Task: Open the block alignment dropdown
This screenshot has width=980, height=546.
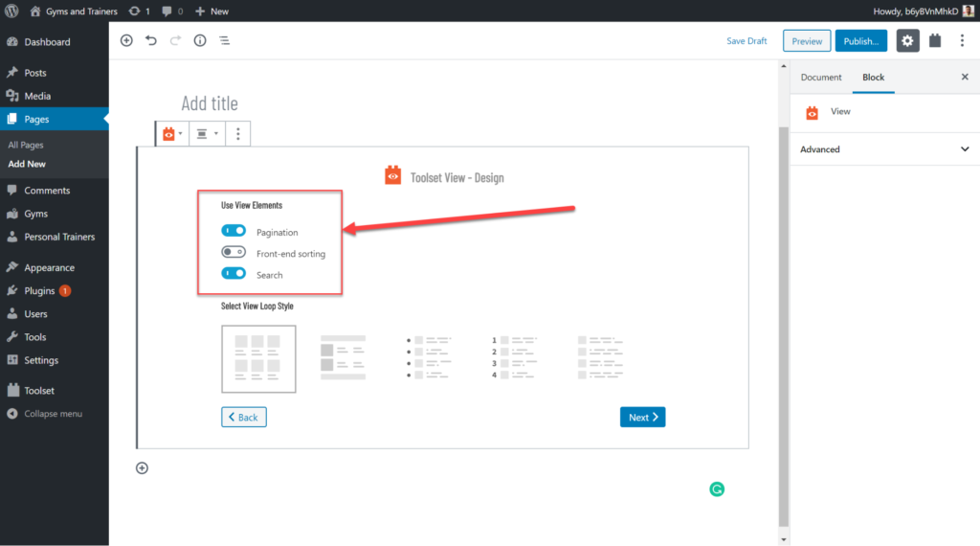Action: 207,134
